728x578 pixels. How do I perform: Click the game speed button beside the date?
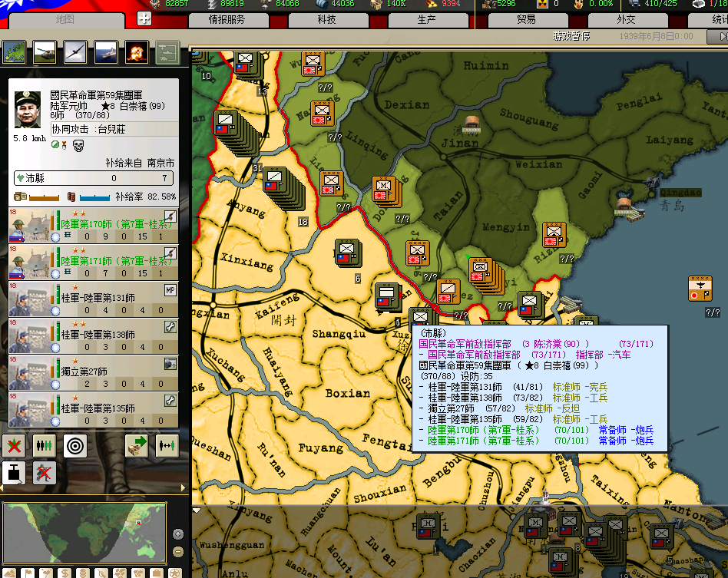pyautogui.click(x=717, y=36)
